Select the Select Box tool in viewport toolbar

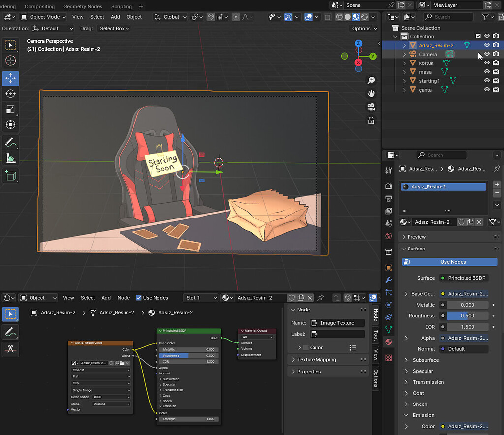click(x=11, y=45)
